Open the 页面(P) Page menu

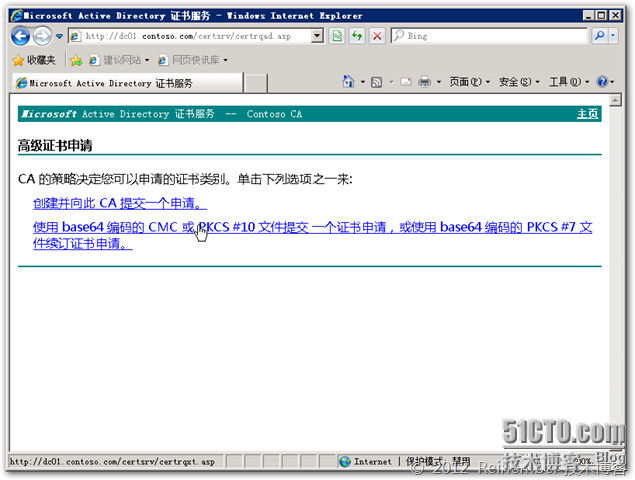click(x=470, y=82)
